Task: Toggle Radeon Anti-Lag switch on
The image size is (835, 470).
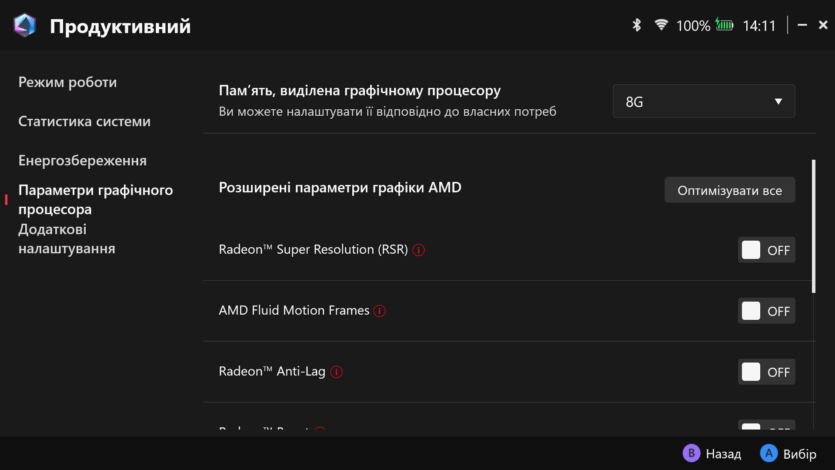Action: point(766,372)
